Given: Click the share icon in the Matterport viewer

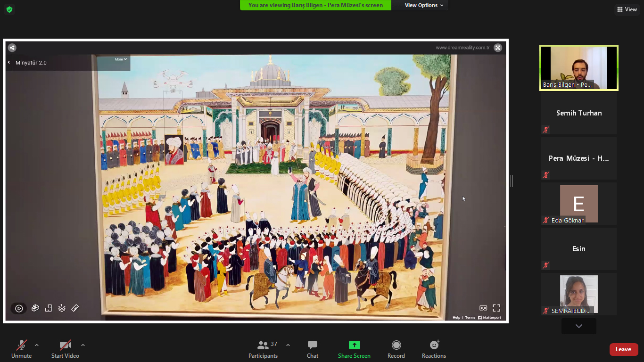Looking at the screenshot, I should click(12, 48).
